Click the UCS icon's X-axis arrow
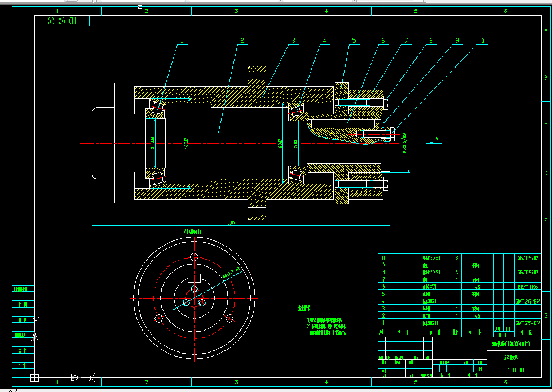 76,377
